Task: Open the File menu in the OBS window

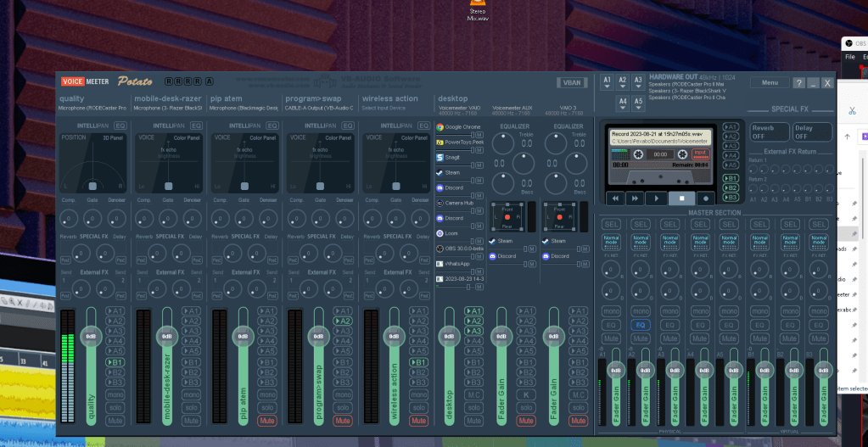Action: point(849,57)
